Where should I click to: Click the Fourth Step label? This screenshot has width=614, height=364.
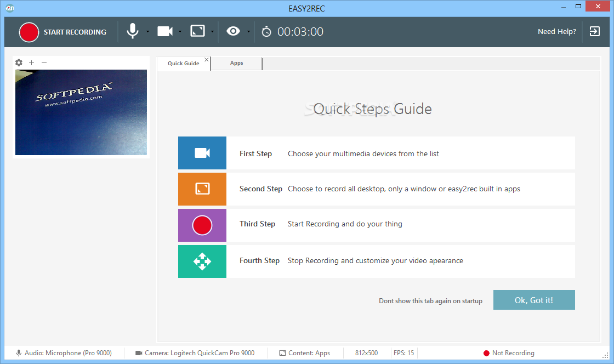coord(260,261)
